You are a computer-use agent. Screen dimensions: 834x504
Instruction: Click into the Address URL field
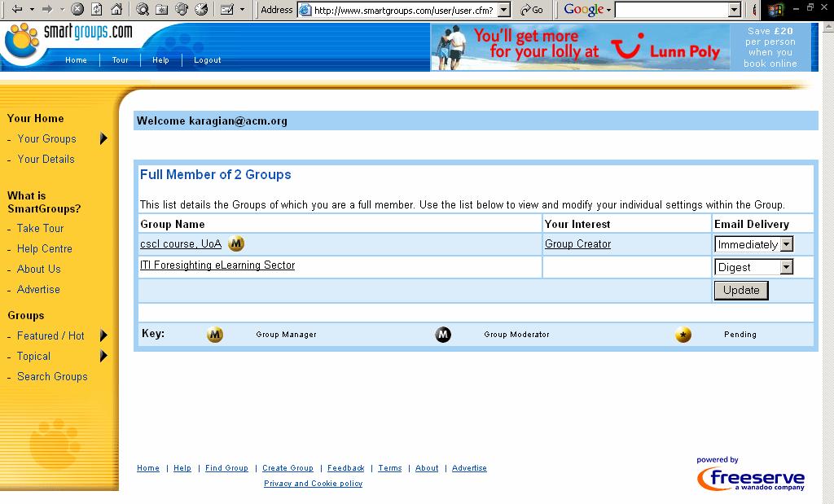[x=404, y=10]
